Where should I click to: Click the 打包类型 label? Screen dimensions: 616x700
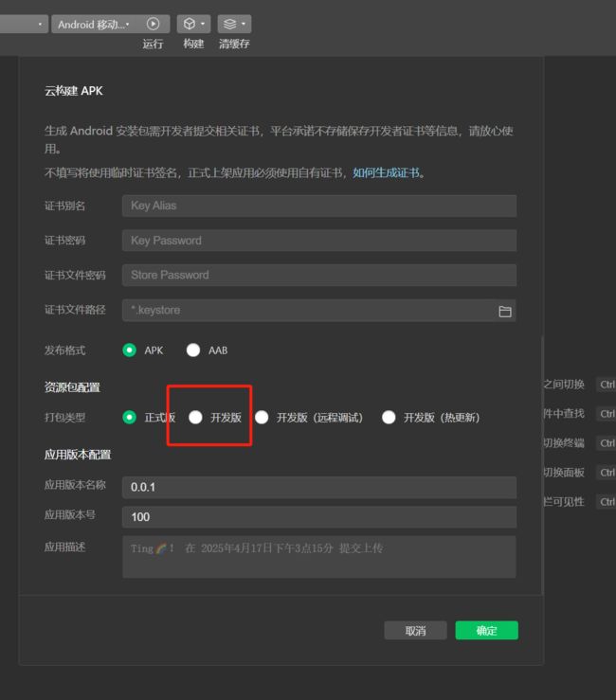[x=64, y=418]
